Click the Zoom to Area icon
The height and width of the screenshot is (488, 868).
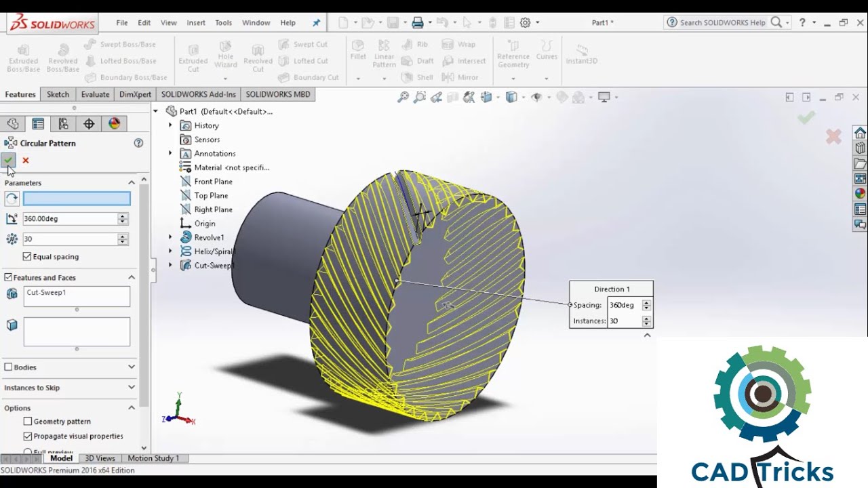pos(420,97)
